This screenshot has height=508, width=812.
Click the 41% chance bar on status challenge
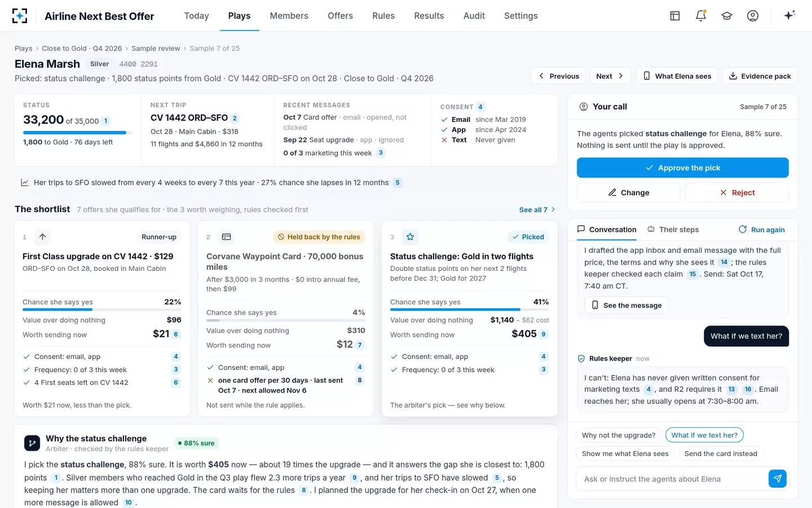(469, 310)
